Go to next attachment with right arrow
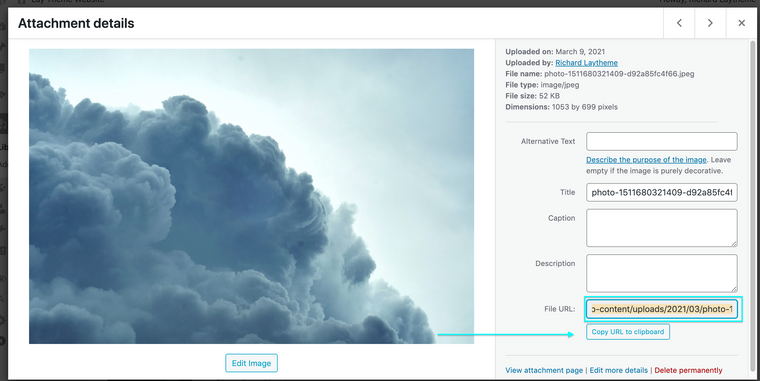 click(x=710, y=23)
